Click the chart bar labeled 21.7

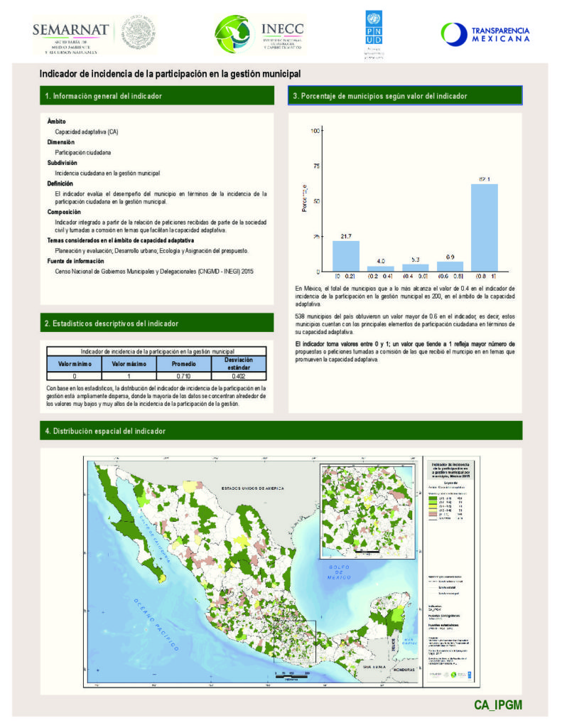point(346,256)
